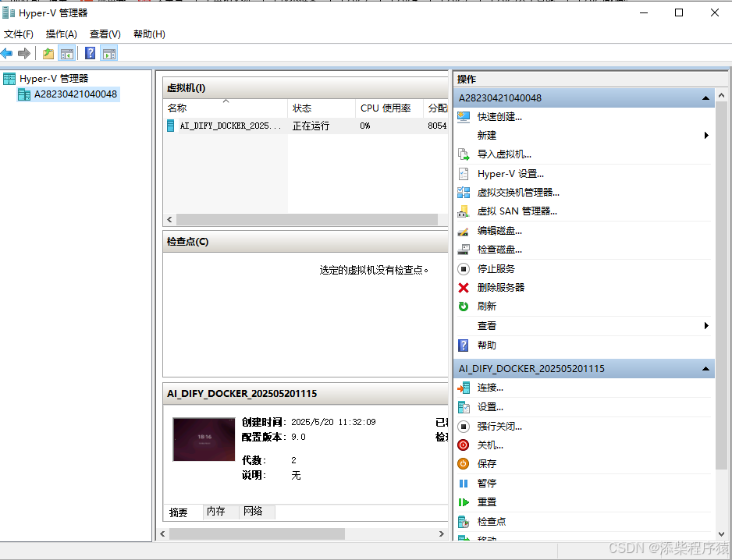Open the 查看(V) menu
This screenshot has width=732, height=560.
click(x=105, y=34)
